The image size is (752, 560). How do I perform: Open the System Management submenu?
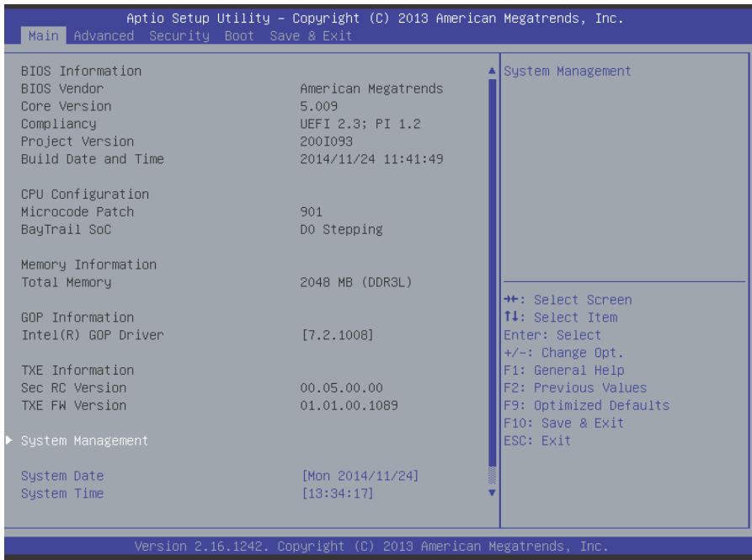[x=84, y=440]
